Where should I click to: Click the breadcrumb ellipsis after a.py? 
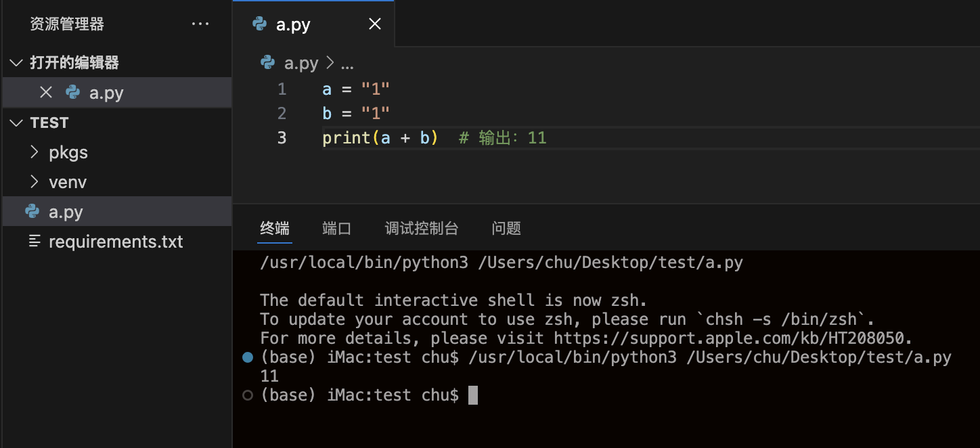click(x=347, y=64)
